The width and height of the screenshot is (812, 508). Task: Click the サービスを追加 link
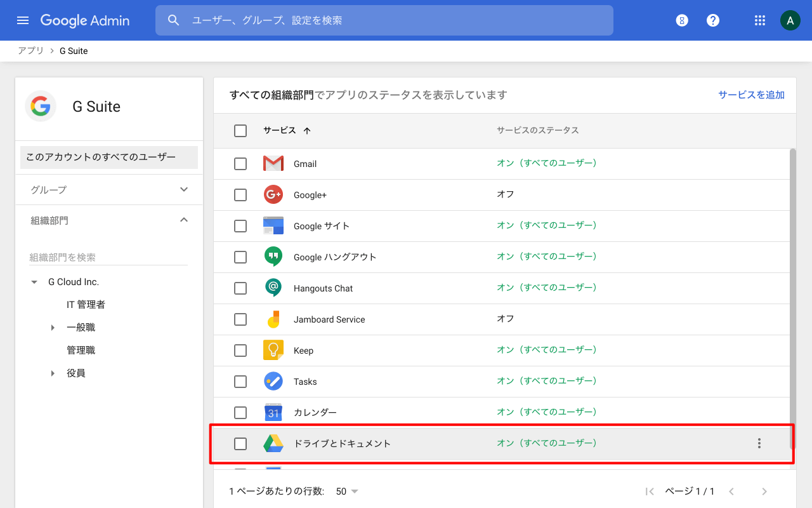tap(751, 95)
